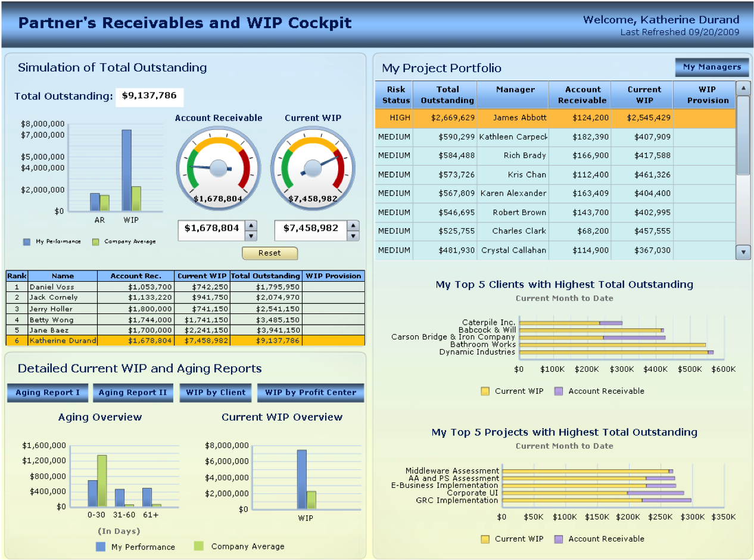Click the Caterpile Inc. client bar

pos(571,323)
